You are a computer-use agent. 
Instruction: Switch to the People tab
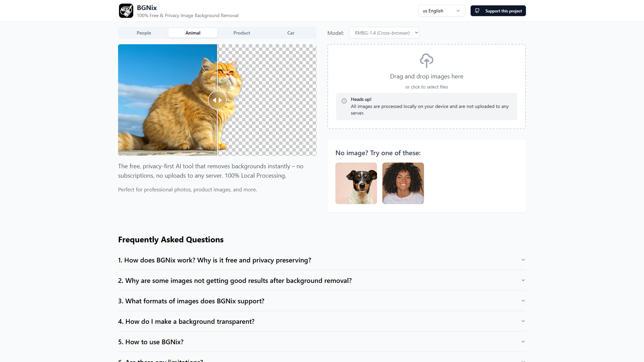144,33
